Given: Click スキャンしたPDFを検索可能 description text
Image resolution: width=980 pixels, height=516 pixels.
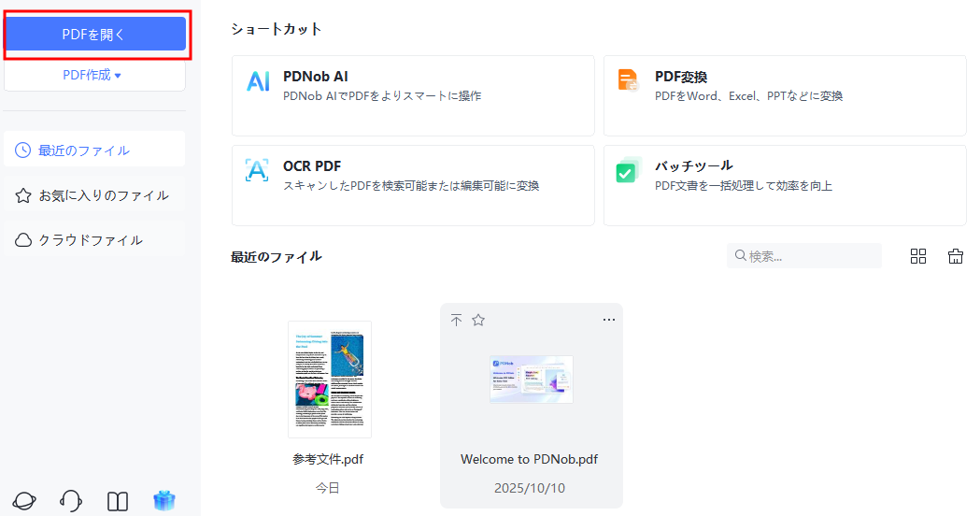Looking at the screenshot, I should click(x=411, y=185).
